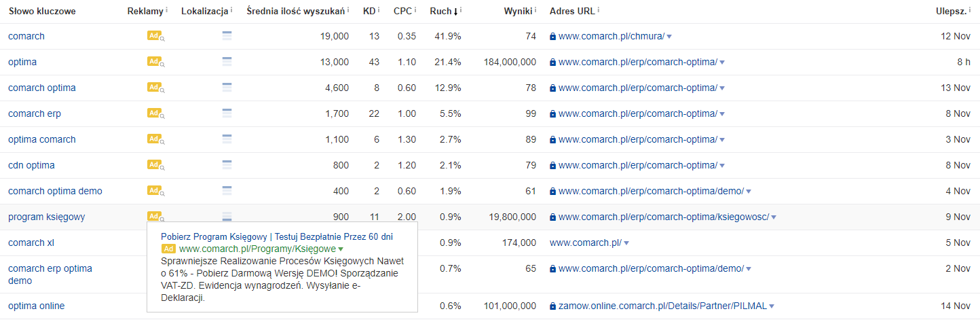
Task: Click the padlock icon beside zamow.online.comarch.pl URL
Action: point(552,306)
